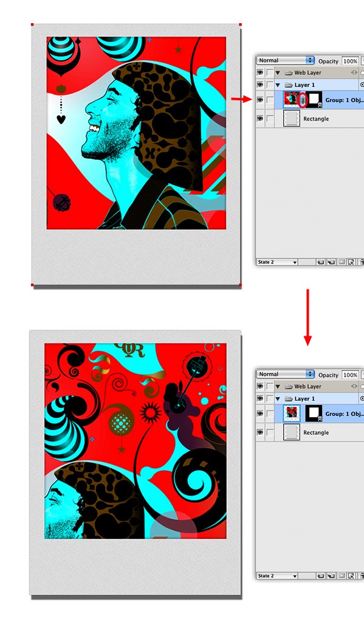Hide Rectangle object in lower Layers panel

(x=260, y=432)
